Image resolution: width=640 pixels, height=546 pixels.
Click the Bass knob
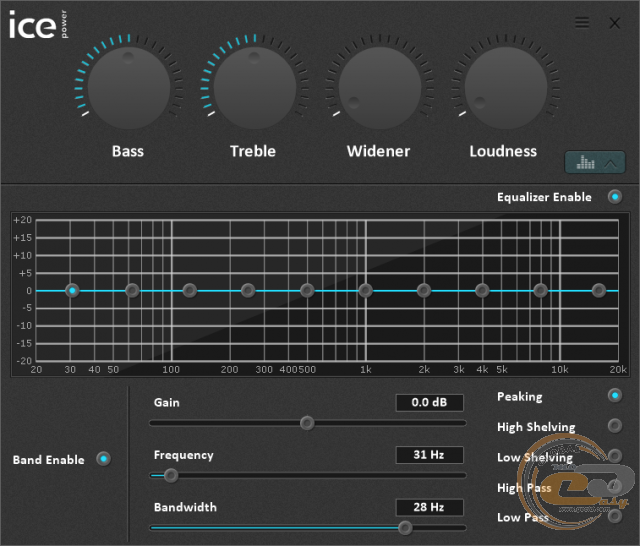pyautogui.click(x=128, y=86)
